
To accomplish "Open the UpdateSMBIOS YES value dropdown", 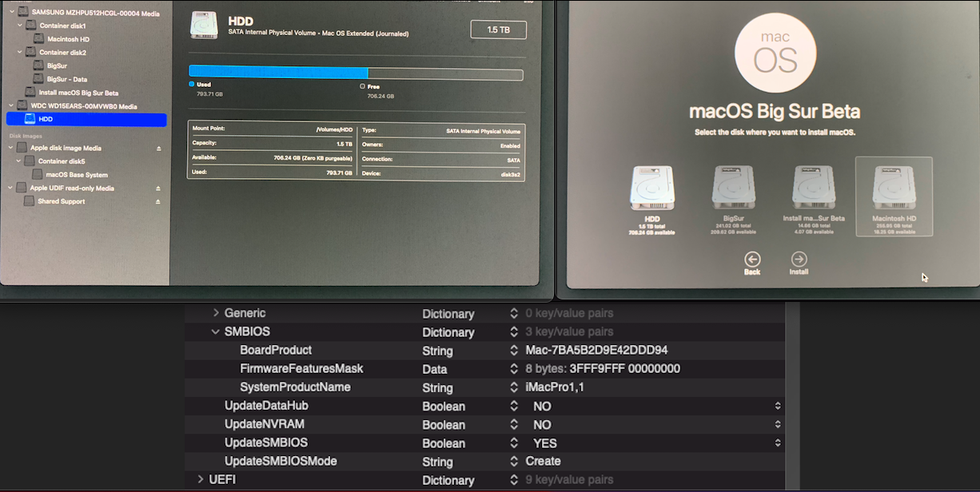I will pyautogui.click(x=778, y=442).
